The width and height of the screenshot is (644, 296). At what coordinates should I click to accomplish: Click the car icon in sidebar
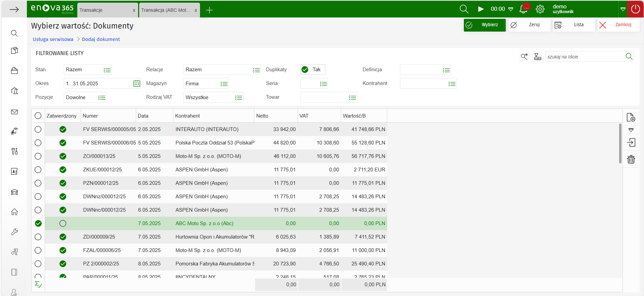(x=14, y=192)
